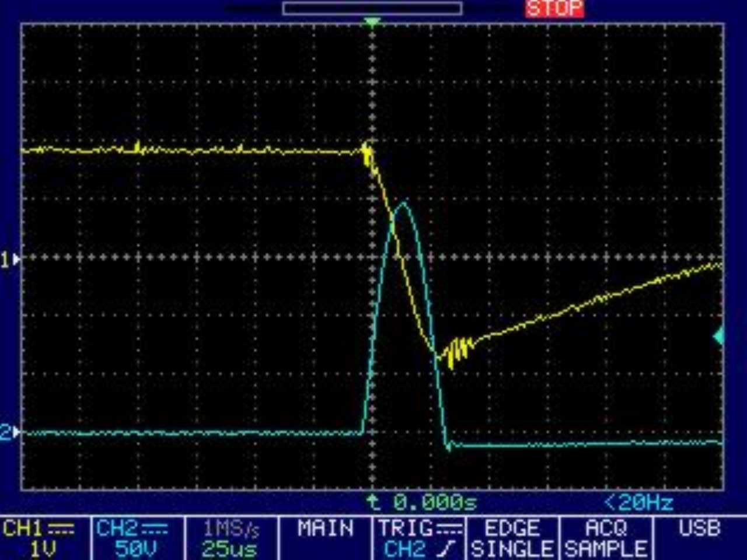Toggle the EDGE trigger type
Image resolution: width=747 pixels, height=560 pixels.
(512, 529)
